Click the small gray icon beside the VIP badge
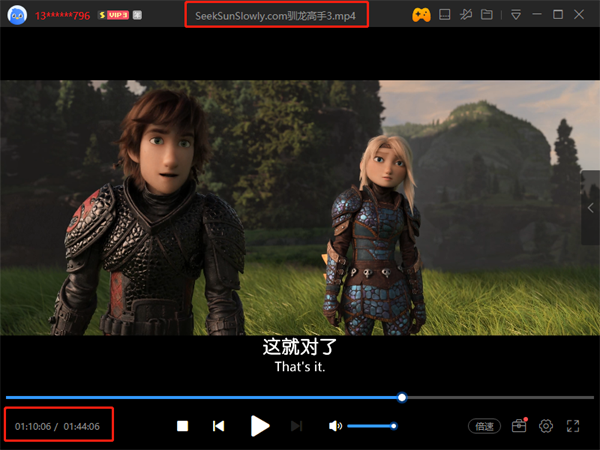 click(137, 15)
